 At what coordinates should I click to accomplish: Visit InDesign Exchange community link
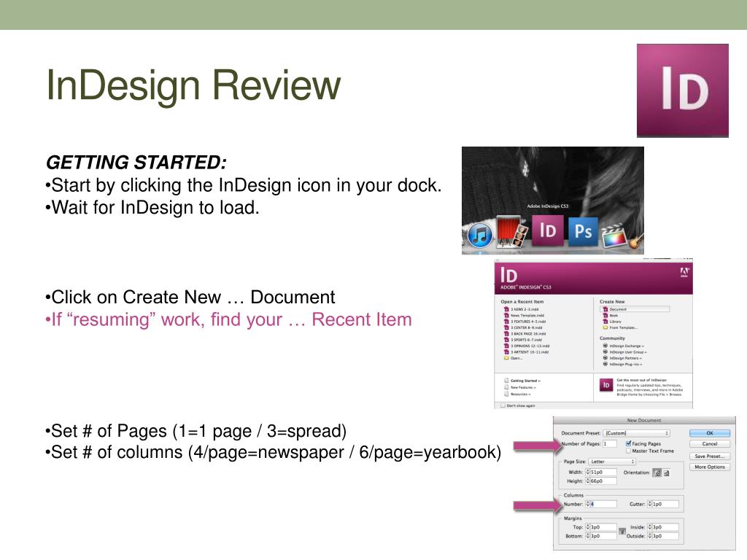point(623,346)
